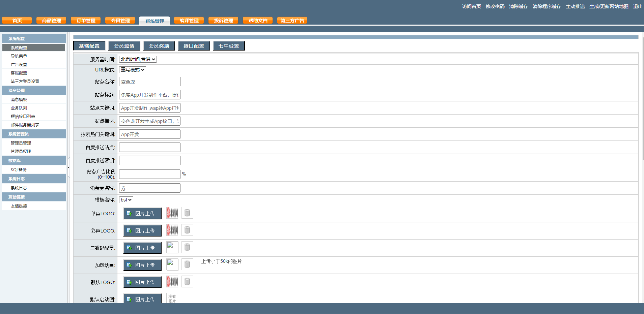Expand the URL模式 dropdown
The height and width of the screenshot is (314, 644).
(132, 70)
